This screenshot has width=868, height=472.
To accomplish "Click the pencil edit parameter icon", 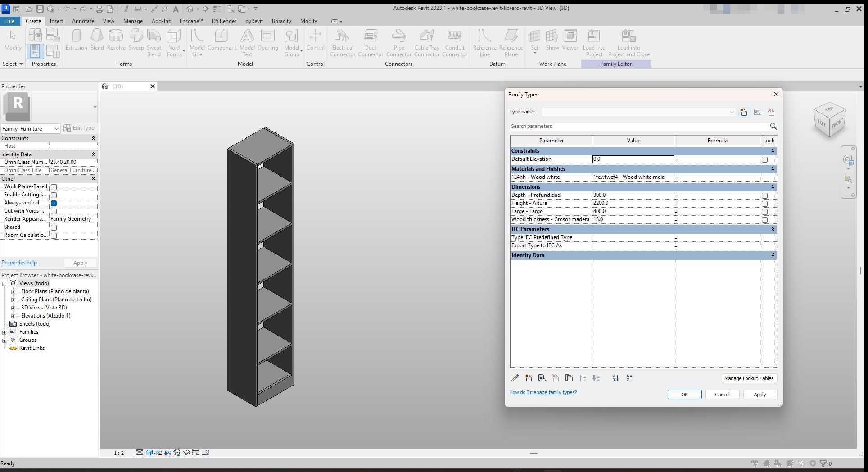I will click(x=515, y=378).
